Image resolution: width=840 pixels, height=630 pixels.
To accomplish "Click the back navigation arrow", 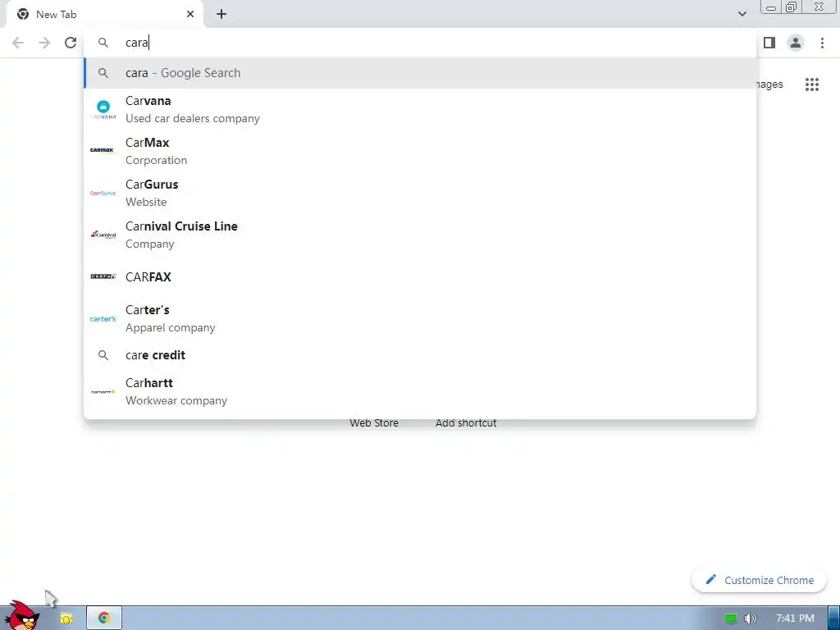I will click(18, 43).
